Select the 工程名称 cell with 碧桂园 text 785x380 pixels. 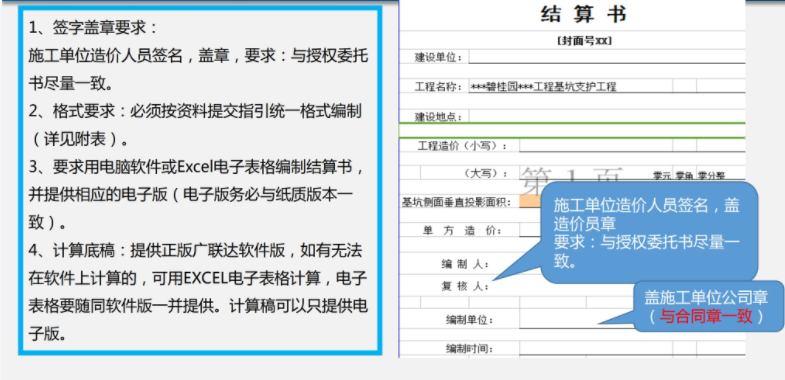[571, 87]
